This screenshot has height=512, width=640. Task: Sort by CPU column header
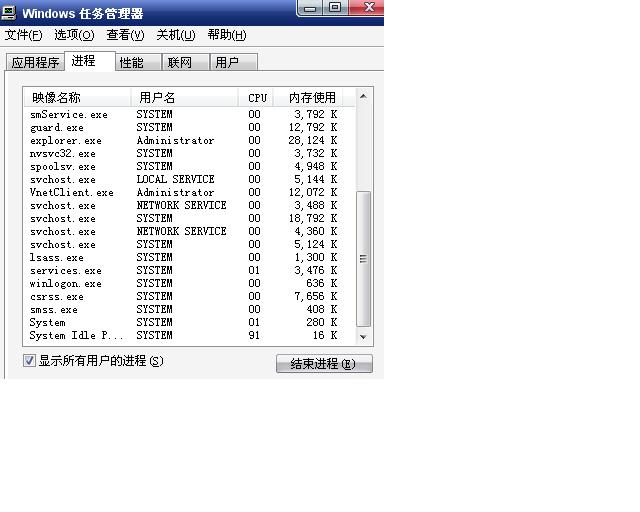coord(256,98)
